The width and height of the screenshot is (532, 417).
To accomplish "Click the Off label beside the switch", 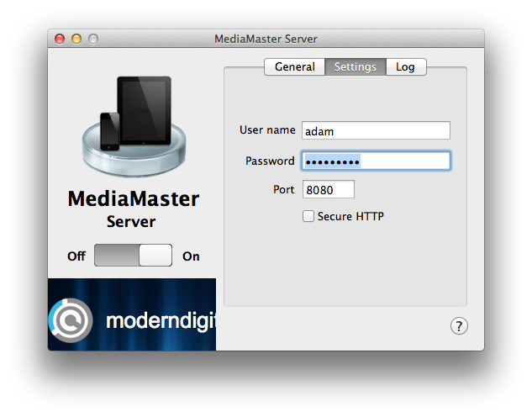I will (x=76, y=256).
